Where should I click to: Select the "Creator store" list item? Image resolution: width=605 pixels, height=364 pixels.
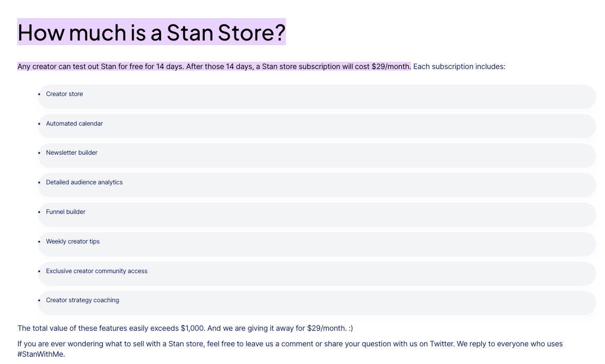317,97
